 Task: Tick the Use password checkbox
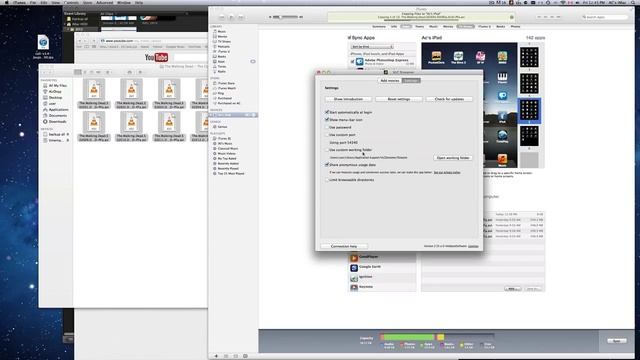coord(327,127)
